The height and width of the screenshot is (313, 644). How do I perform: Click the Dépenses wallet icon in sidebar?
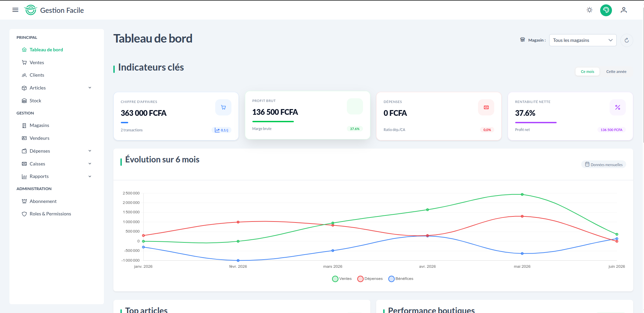tap(24, 151)
